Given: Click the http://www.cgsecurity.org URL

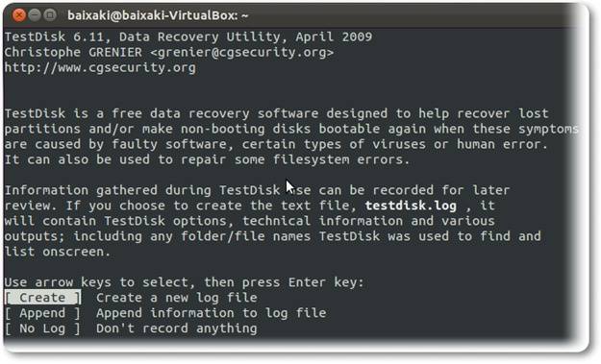Looking at the screenshot, I should coord(100,68).
